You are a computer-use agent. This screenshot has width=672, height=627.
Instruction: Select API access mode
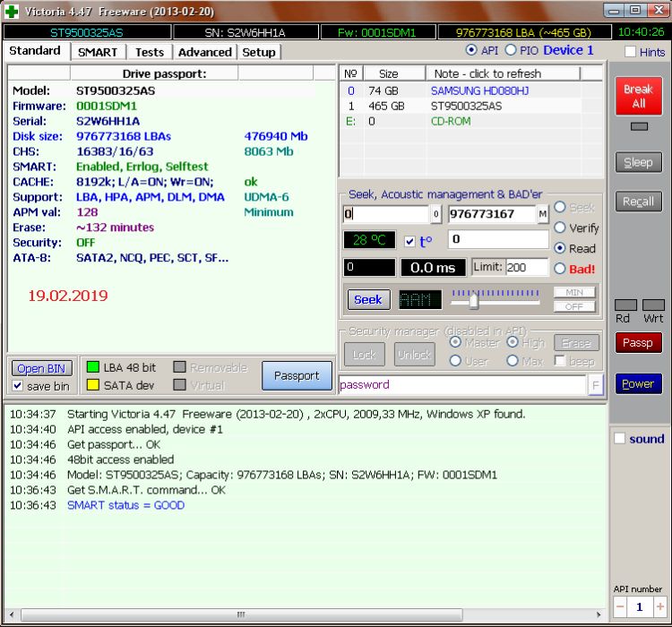[x=471, y=50]
